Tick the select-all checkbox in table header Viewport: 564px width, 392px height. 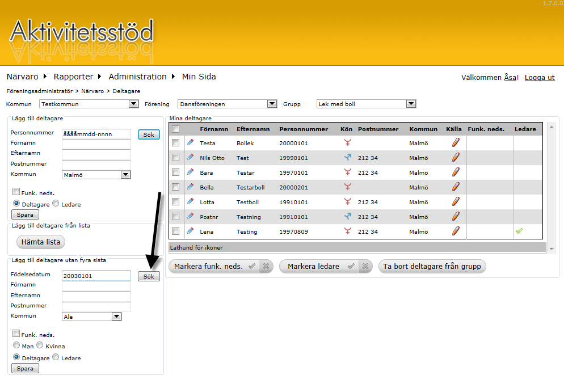coord(175,129)
